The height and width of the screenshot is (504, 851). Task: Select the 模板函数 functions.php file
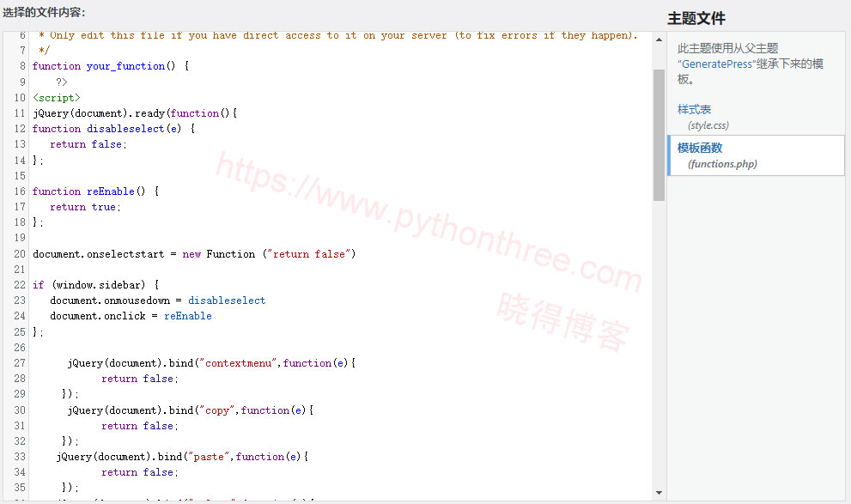pos(756,155)
